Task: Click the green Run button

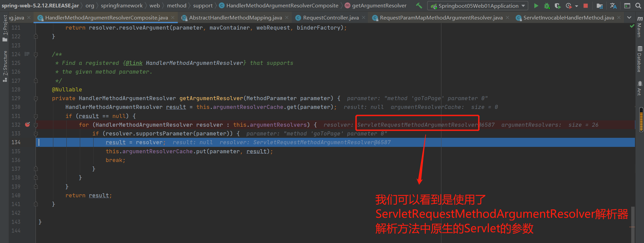Action: pos(536,6)
